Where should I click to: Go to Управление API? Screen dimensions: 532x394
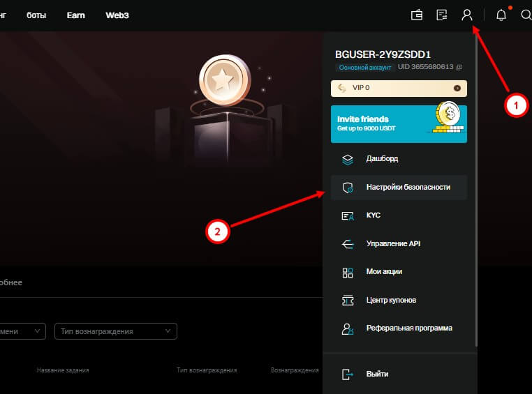click(393, 244)
